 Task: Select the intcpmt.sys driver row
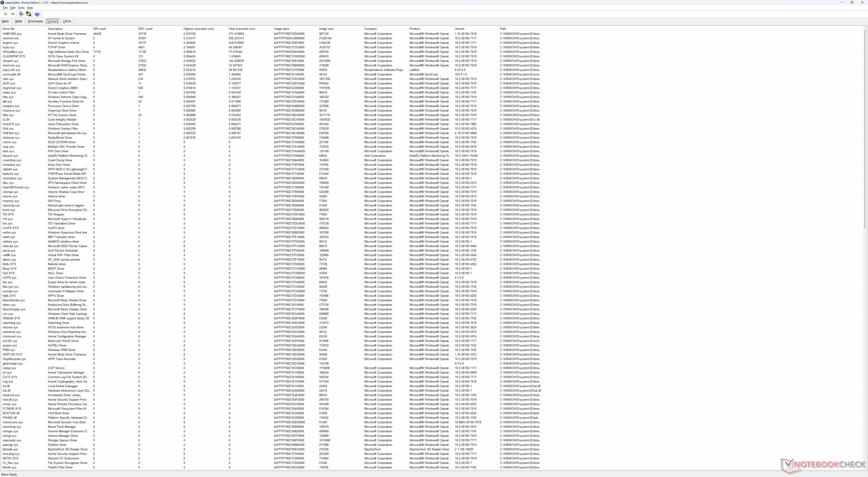coord(272,156)
